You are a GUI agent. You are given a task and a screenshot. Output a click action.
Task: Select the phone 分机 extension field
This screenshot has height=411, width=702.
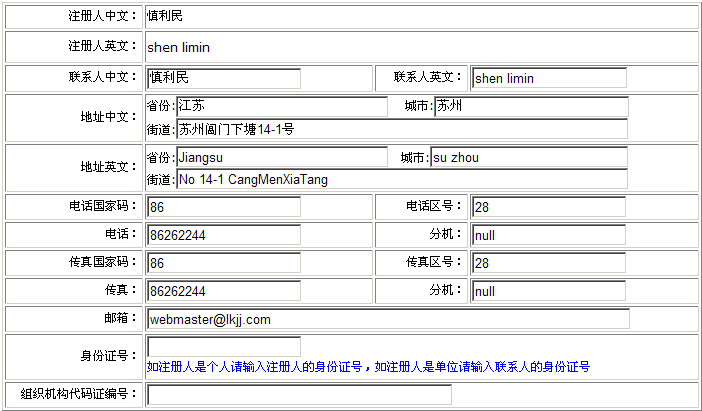pyautogui.click(x=549, y=235)
